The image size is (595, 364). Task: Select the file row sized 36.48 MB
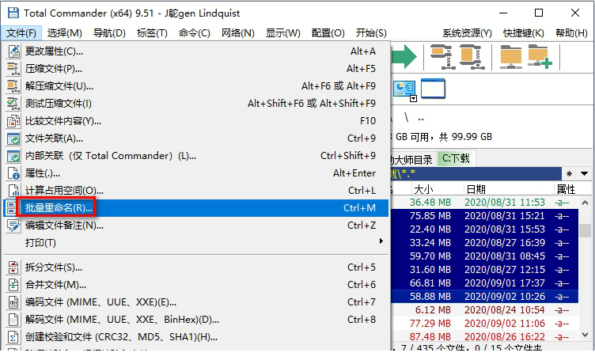pos(484,203)
